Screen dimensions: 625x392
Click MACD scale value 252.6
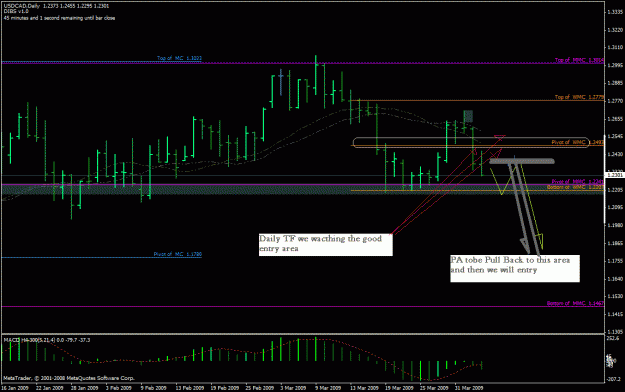click(x=613, y=338)
